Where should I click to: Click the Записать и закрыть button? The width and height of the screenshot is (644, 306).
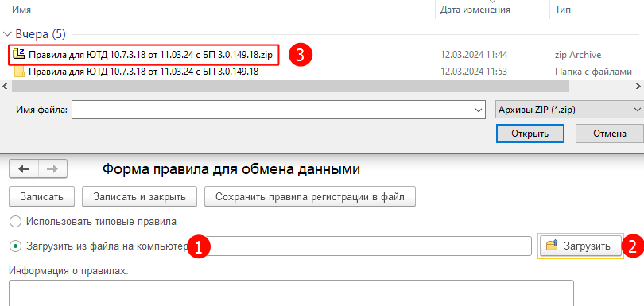(x=139, y=197)
